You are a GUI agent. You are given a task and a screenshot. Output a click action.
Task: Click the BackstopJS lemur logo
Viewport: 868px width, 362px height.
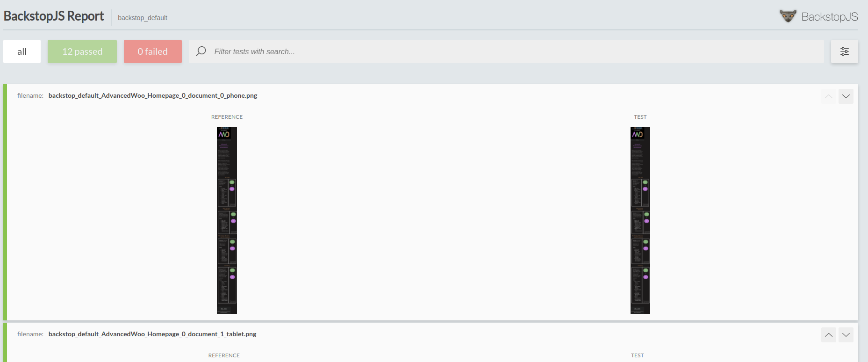[x=788, y=16]
